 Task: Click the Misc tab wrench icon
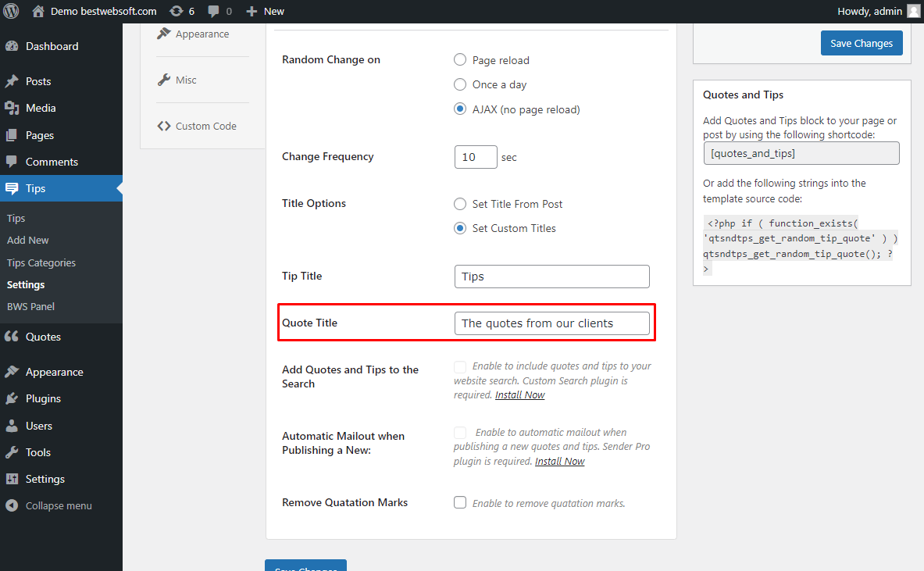tap(164, 80)
